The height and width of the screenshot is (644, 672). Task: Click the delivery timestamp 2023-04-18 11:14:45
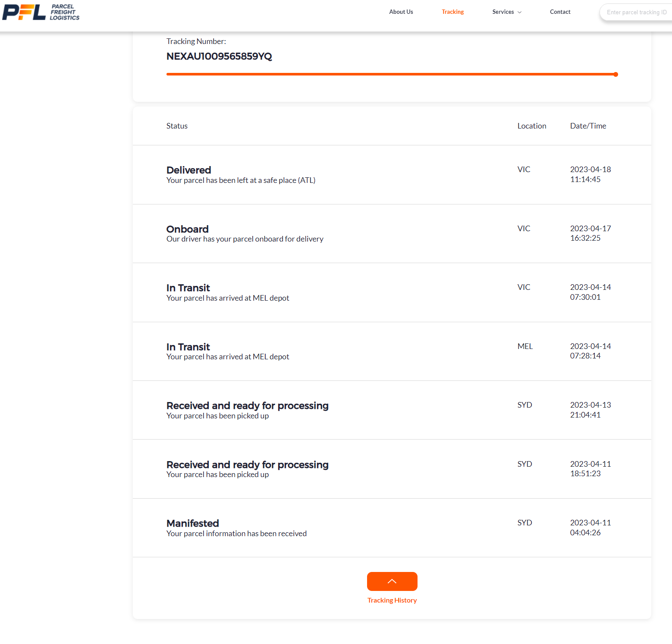point(590,174)
